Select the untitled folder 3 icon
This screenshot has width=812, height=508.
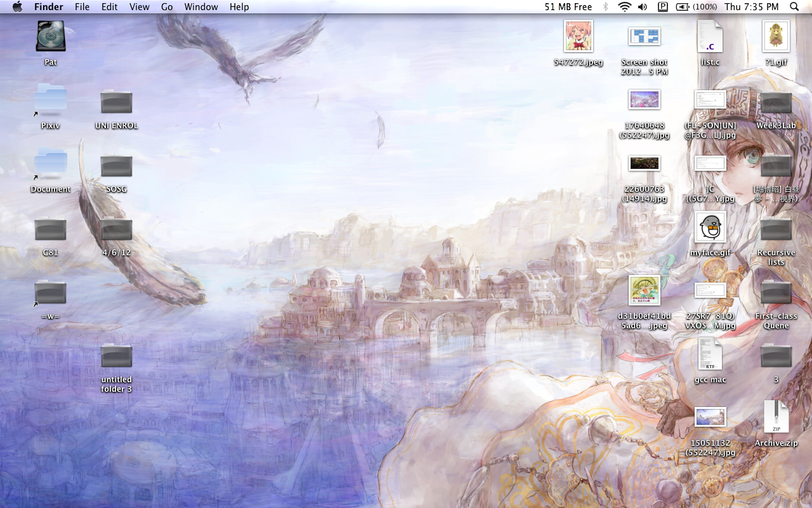click(117, 356)
